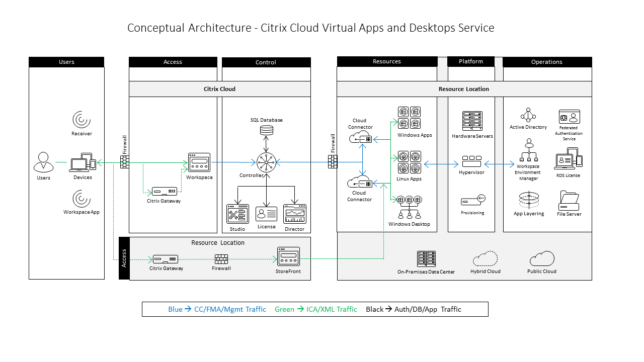Select the License icon
Viewport: 644px width, 362px height.
pyautogui.click(x=266, y=214)
